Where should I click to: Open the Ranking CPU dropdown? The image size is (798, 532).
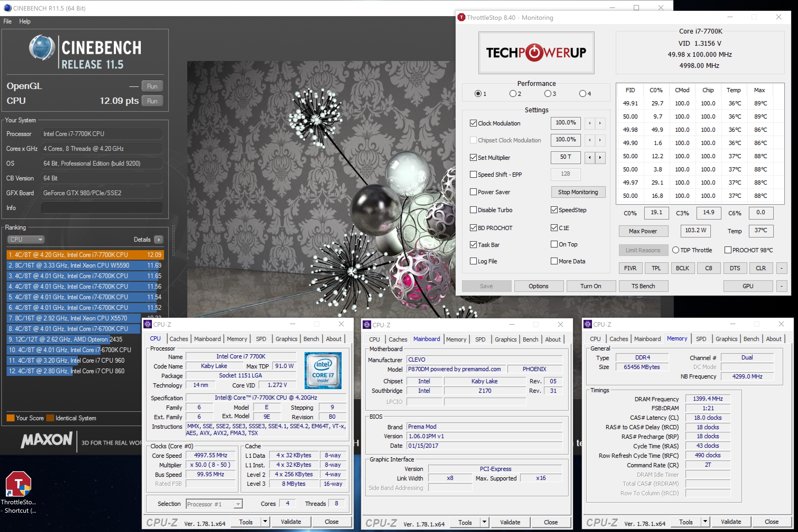pos(26,240)
